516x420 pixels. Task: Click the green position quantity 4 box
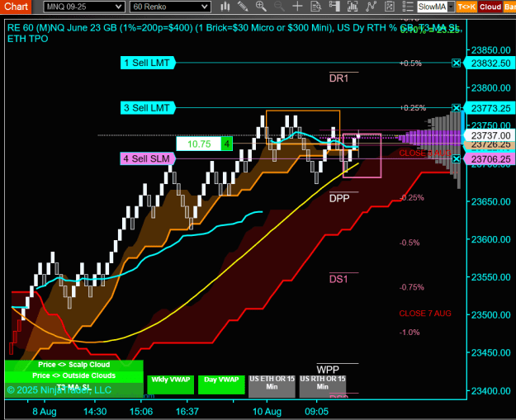(227, 144)
